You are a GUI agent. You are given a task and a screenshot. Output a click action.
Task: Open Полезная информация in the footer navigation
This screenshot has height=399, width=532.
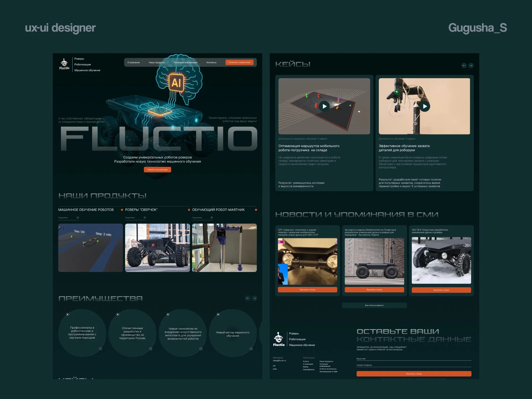(x=325, y=365)
